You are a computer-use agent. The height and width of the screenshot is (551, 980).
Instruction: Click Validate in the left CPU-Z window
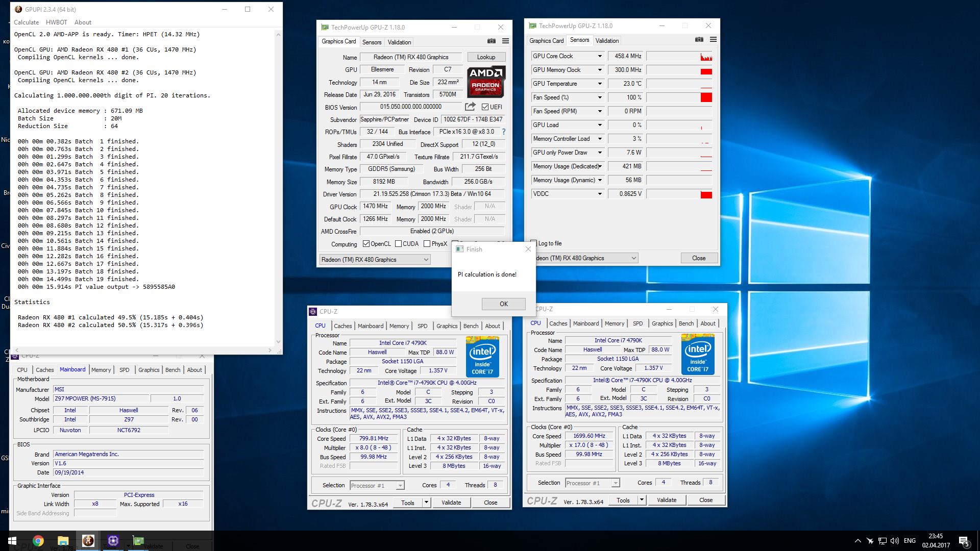pos(451,503)
